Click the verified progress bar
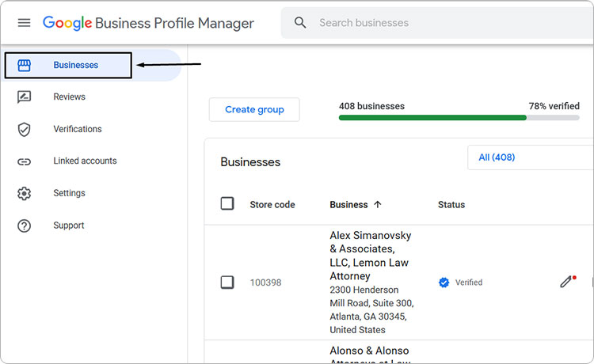The height and width of the screenshot is (364, 594). tap(459, 118)
